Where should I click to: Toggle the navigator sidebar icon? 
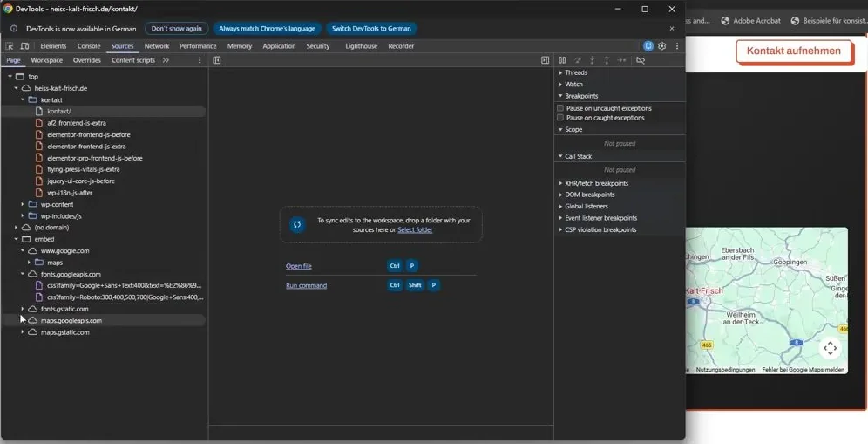pyautogui.click(x=217, y=60)
